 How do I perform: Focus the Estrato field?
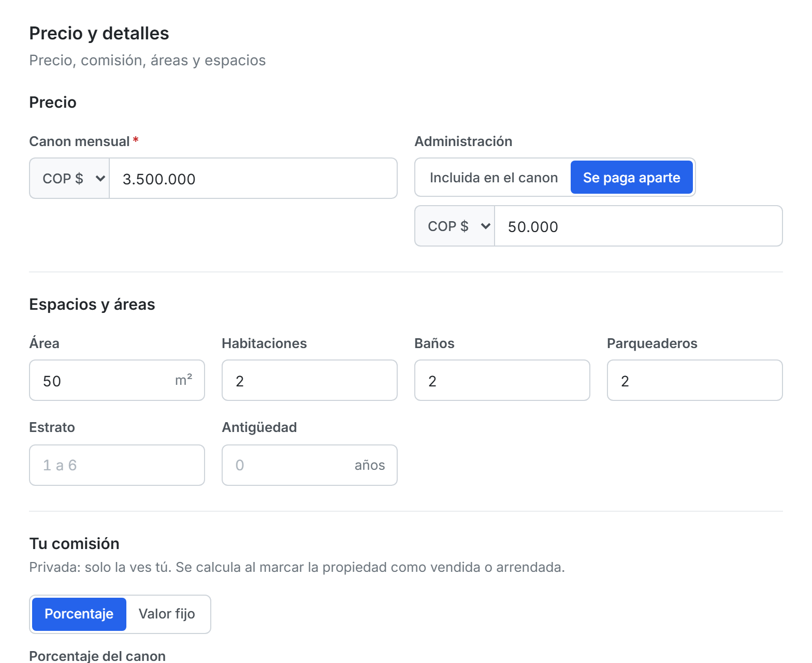pyautogui.click(x=117, y=465)
